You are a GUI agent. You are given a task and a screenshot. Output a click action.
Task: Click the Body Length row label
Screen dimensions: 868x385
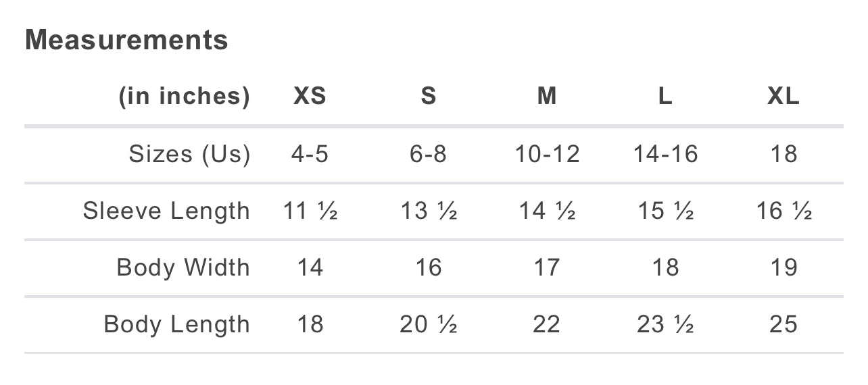177,324
